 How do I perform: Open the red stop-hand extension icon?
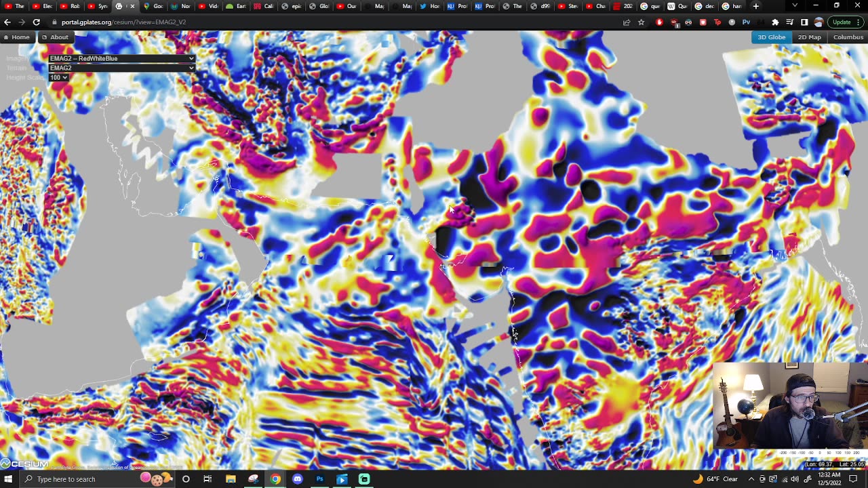[660, 22]
